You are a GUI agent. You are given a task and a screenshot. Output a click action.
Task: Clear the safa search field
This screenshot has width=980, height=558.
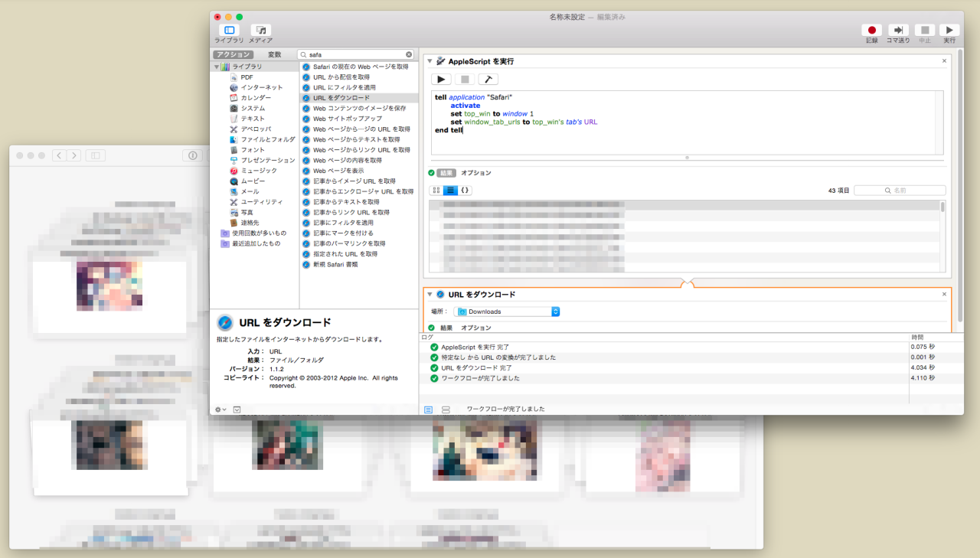(409, 54)
